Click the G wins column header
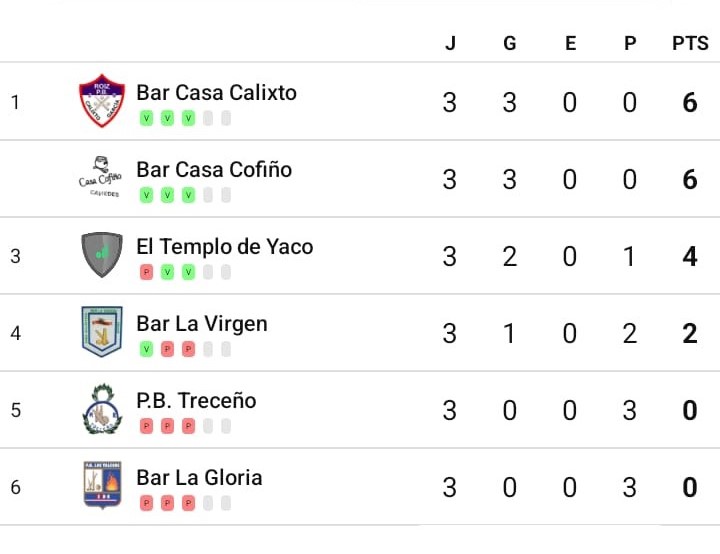 coord(510,43)
